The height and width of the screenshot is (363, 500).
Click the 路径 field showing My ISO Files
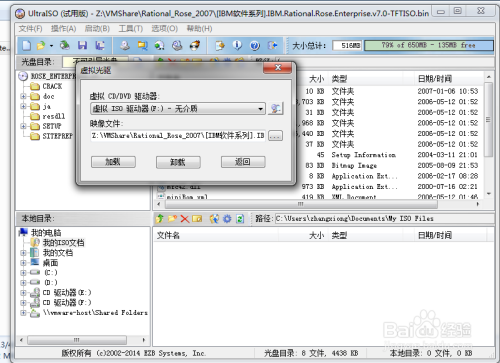coord(384,219)
